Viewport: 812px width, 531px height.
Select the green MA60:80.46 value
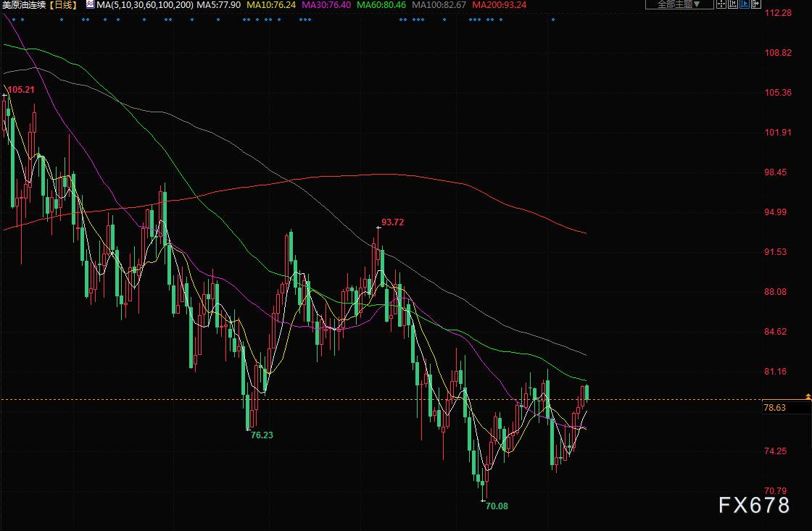[x=381, y=5]
